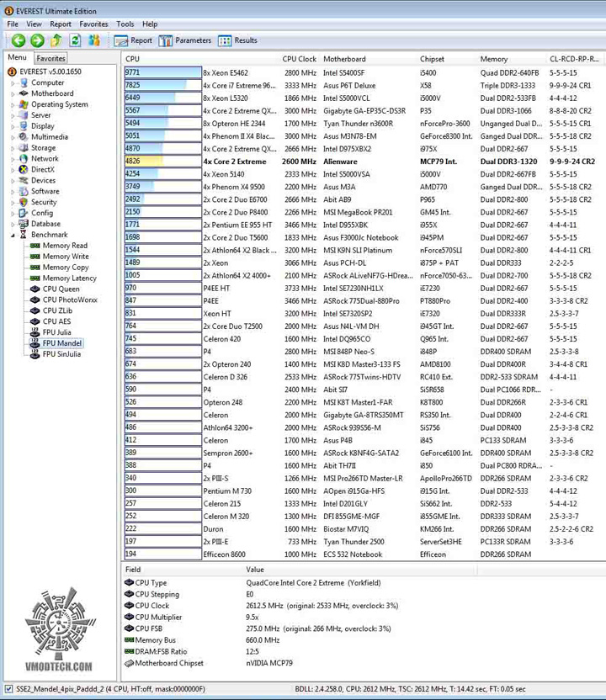Image resolution: width=606 pixels, height=700 pixels.
Task: Expand the Storage tree node
Action: [x=13, y=148]
